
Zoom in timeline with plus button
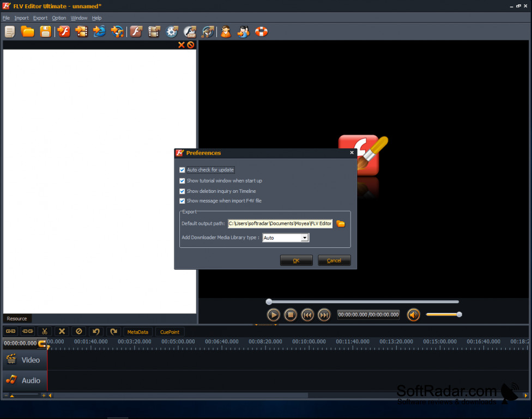[x=44, y=396]
